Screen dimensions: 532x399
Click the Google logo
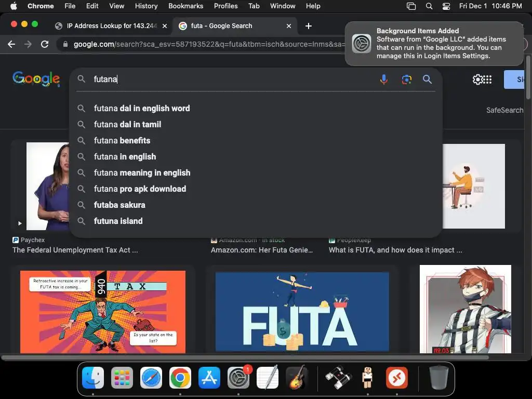click(x=36, y=79)
